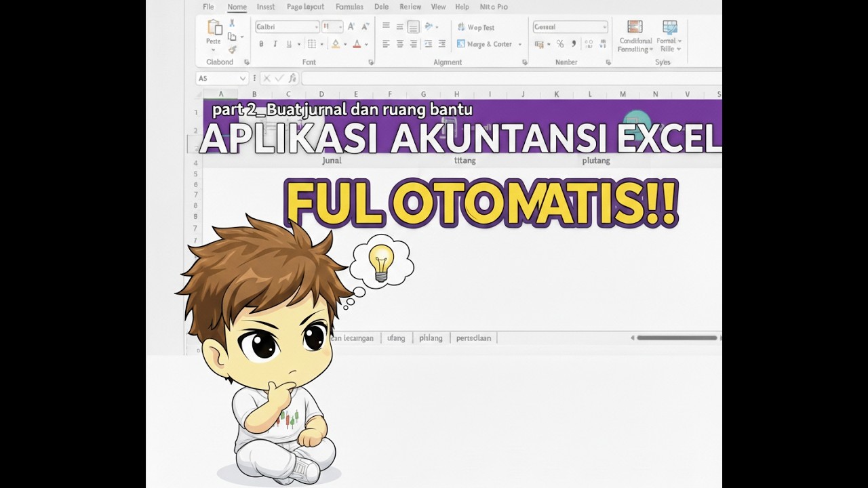This screenshot has height=488, width=868.
Task: Switch to the View ribbon tab
Action: tap(439, 7)
